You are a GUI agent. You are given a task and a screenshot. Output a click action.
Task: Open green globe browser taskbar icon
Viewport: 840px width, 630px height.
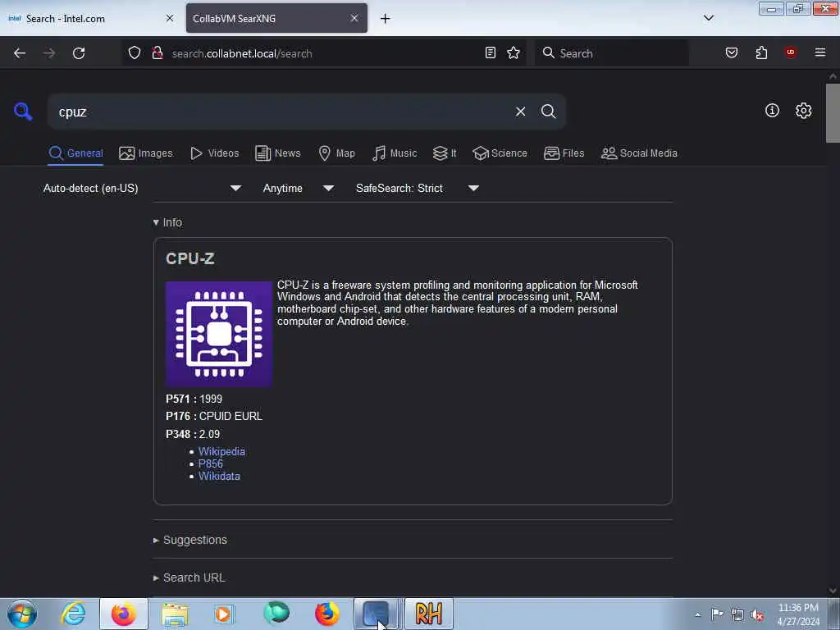276,614
